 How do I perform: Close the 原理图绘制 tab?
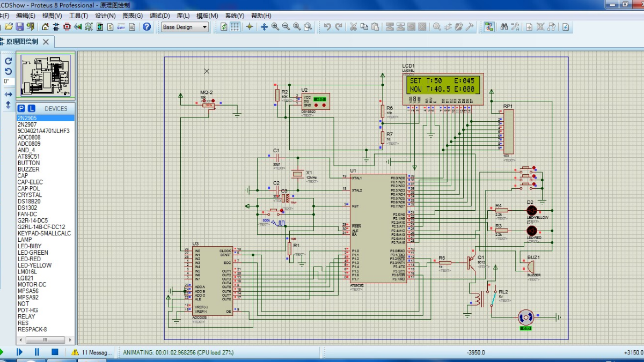[46, 42]
